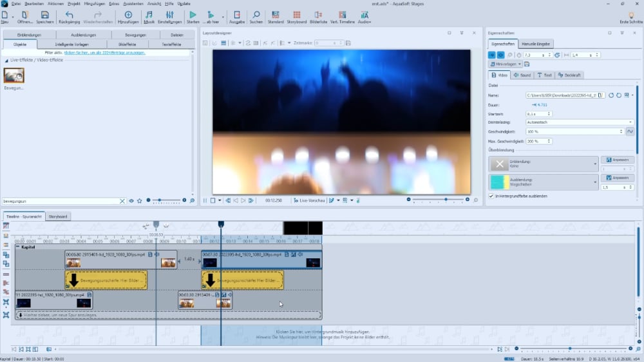The height and width of the screenshot is (362, 644).
Task: Open the Assistenten menu
Action: tap(132, 3)
